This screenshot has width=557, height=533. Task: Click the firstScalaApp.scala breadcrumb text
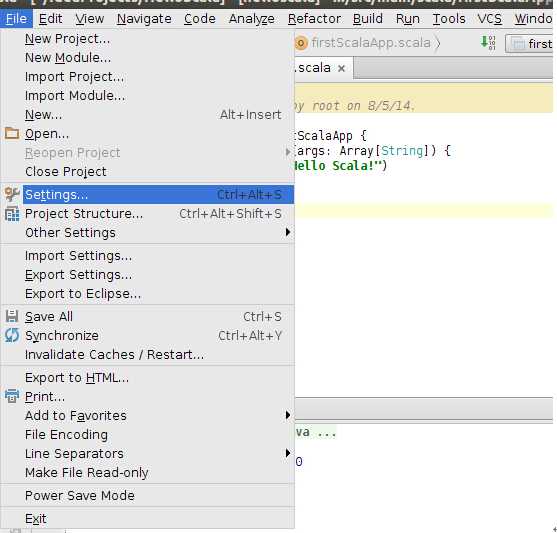371,43
